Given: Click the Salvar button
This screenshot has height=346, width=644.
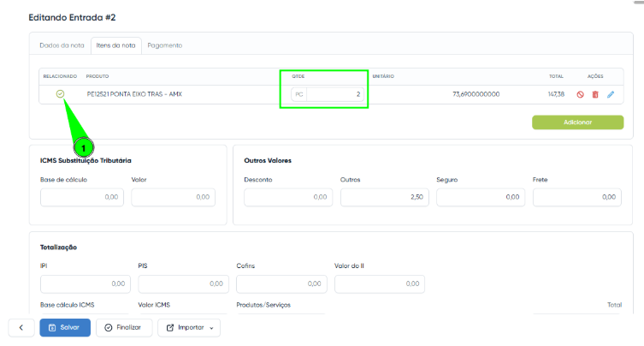Looking at the screenshot, I should click(x=65, y=327).
